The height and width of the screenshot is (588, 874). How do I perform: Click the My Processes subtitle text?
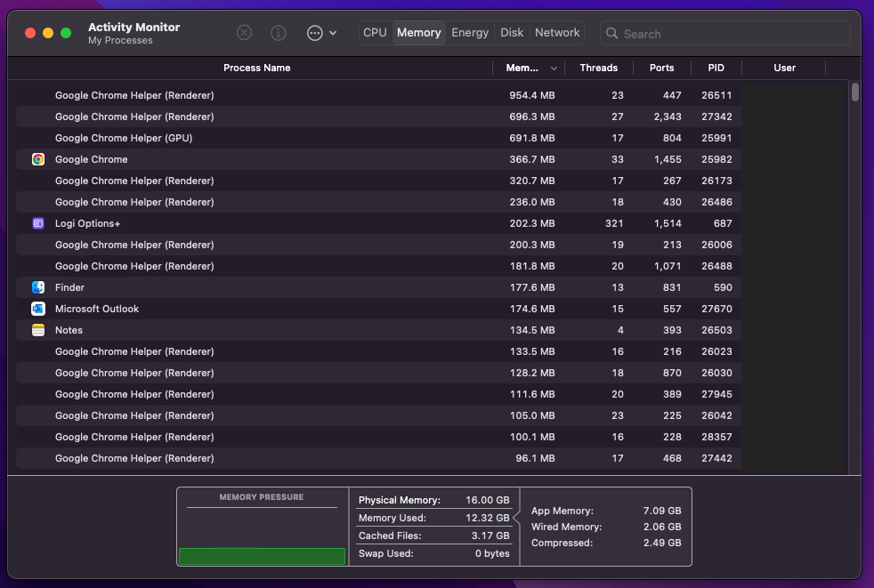tap(120, 40)
